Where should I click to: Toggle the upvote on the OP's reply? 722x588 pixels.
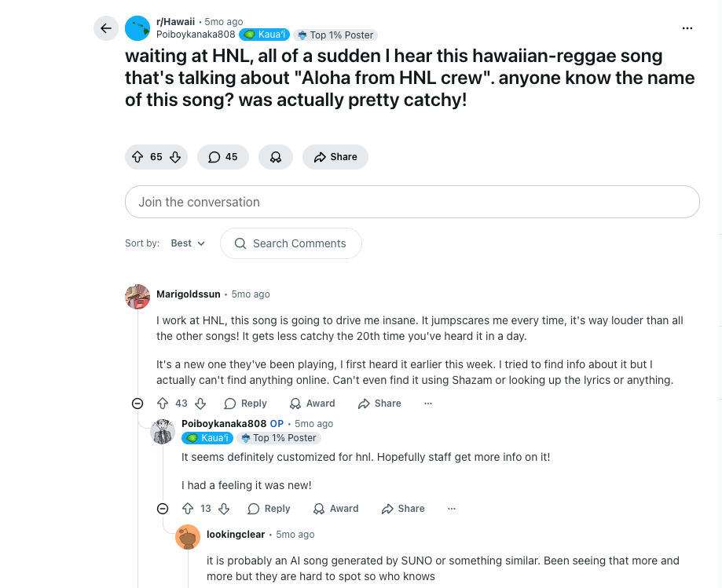click(186, 508)
